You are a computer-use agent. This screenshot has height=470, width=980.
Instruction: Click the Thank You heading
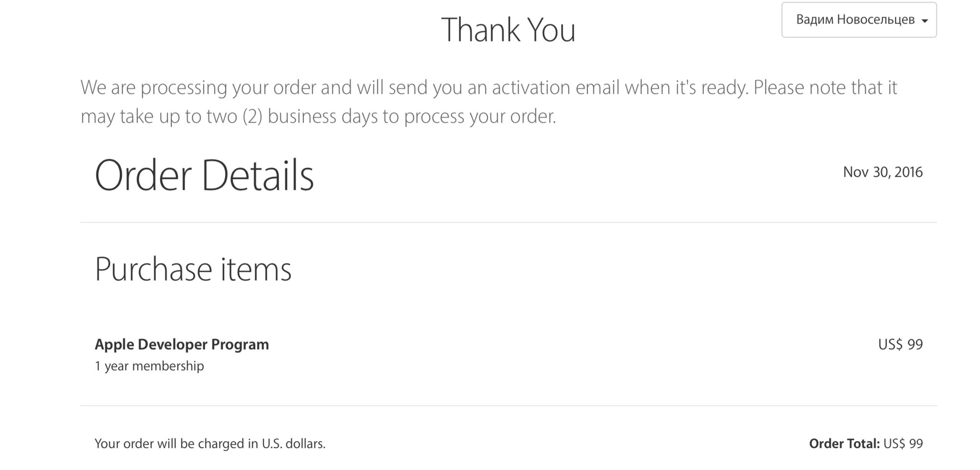508,30
